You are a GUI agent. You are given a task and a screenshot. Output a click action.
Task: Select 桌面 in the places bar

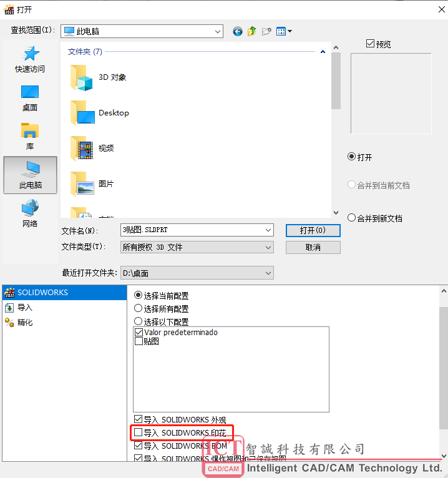click(30, 98)
